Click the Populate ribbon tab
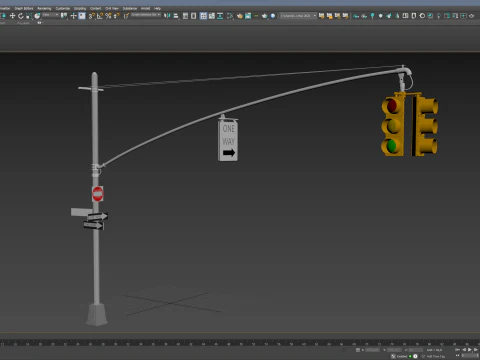The width and height of the screenshot is (480, 360). pos(23,23)
